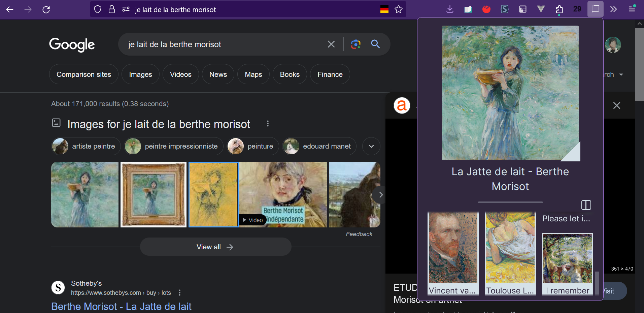
Task: Click the 'Please let i...' card text
Action: coord(566,219)
